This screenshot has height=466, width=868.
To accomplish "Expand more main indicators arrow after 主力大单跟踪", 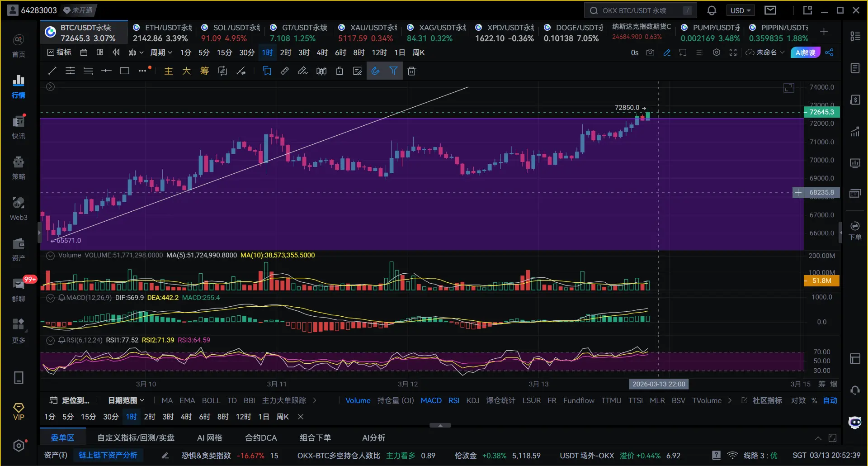I will (x=315, y=400).
